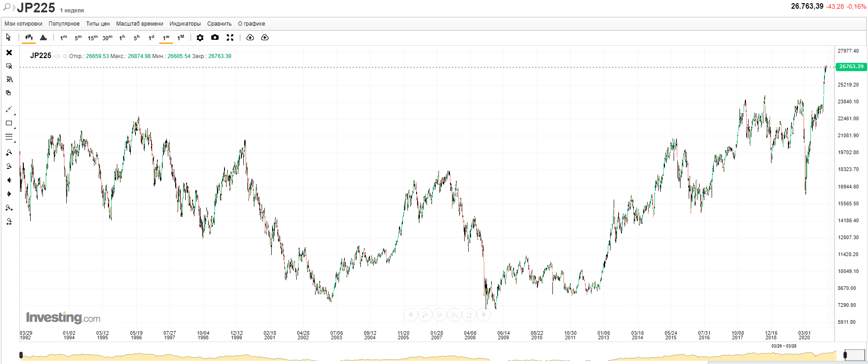Open chart settings with the gear icon

[200, 37]
